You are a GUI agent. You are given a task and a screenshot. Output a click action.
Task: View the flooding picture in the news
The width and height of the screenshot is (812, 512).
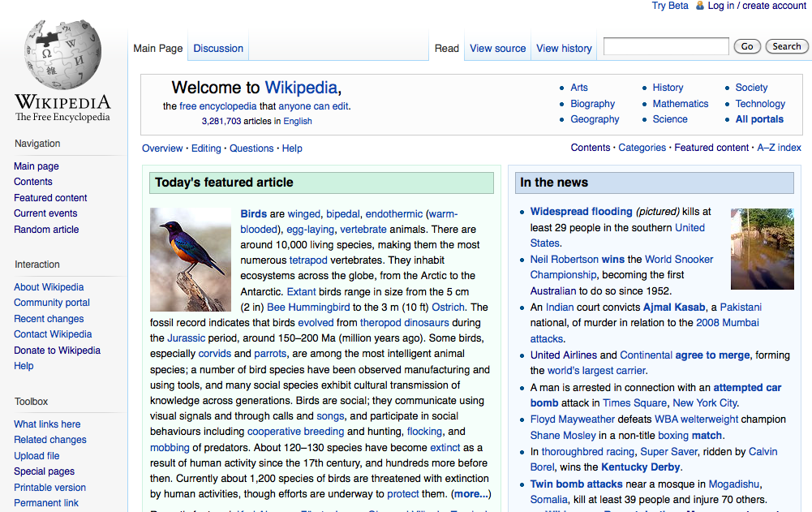coord(762,249)
